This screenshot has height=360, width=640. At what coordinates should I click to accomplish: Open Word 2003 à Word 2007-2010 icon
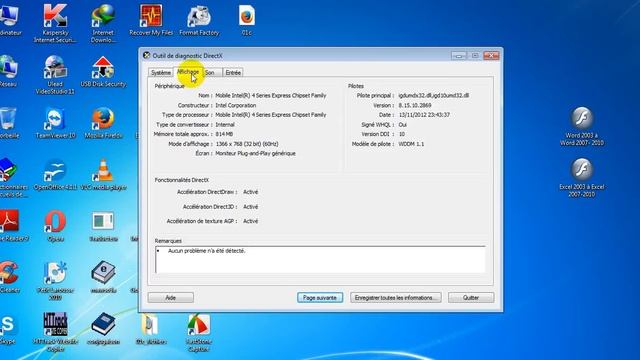(x=582, y=126)
